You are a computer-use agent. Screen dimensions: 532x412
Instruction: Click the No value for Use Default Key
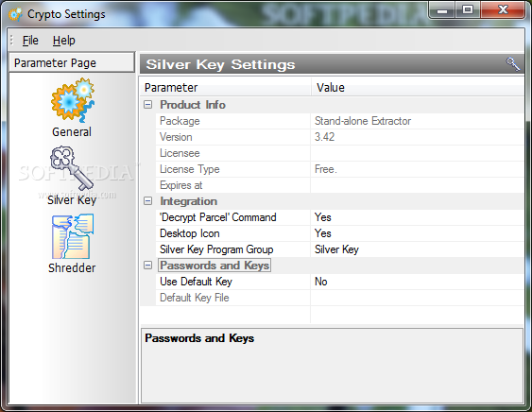click(x=321, y=282)
